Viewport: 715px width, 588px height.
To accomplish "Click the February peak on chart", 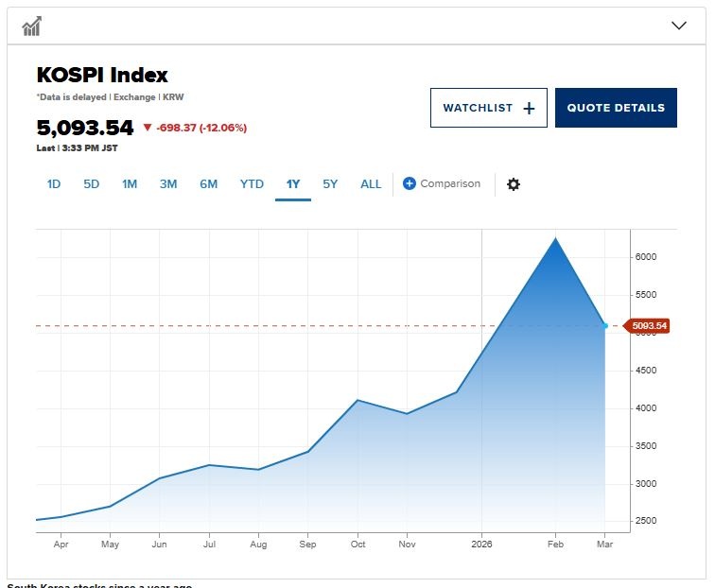I will pos(555,238).
